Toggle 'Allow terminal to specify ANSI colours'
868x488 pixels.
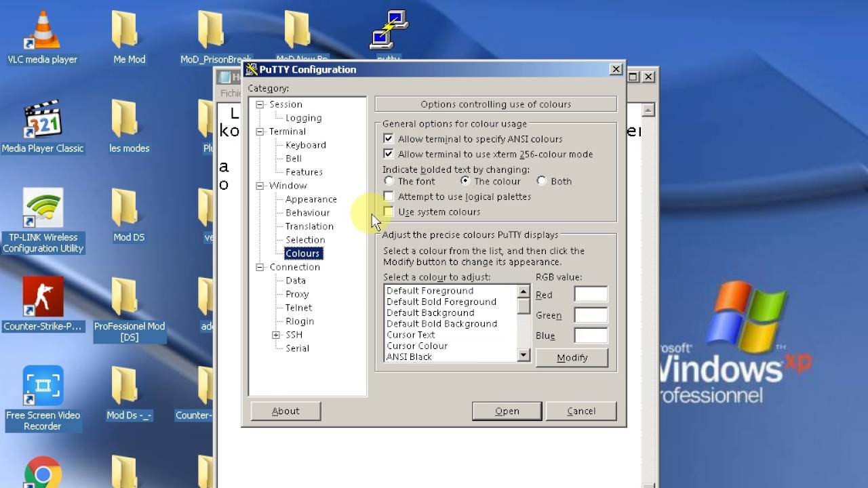tap(389, 139)
